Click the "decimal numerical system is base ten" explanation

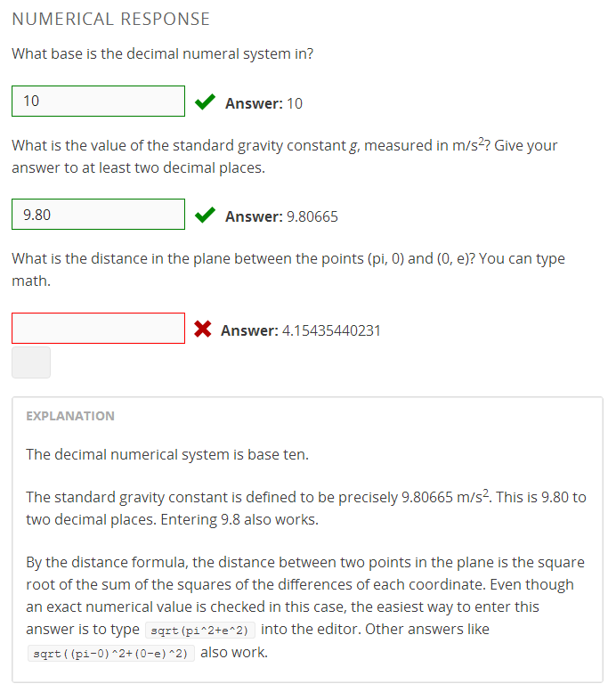[x=167, y=454]
